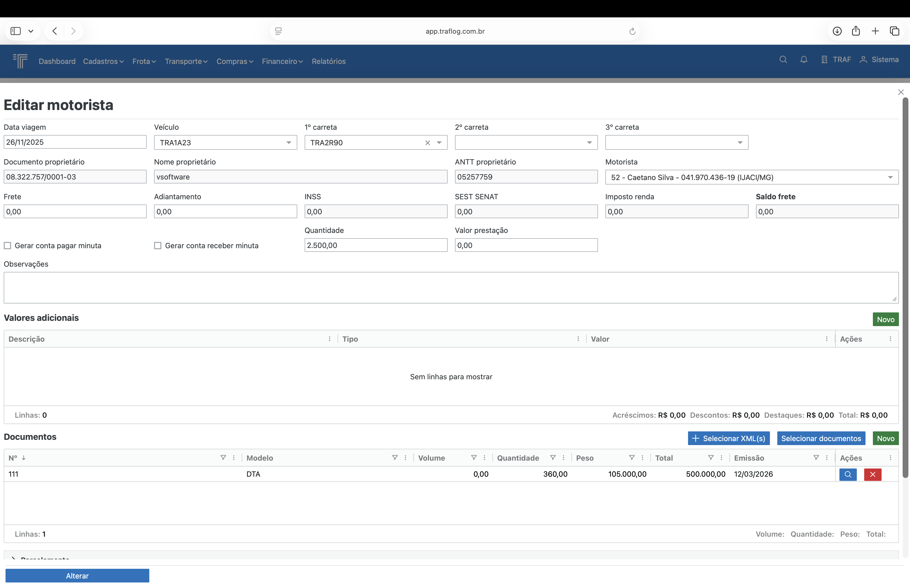Open Descrição column options menu

pyautogui.click(x=330, y=339)
